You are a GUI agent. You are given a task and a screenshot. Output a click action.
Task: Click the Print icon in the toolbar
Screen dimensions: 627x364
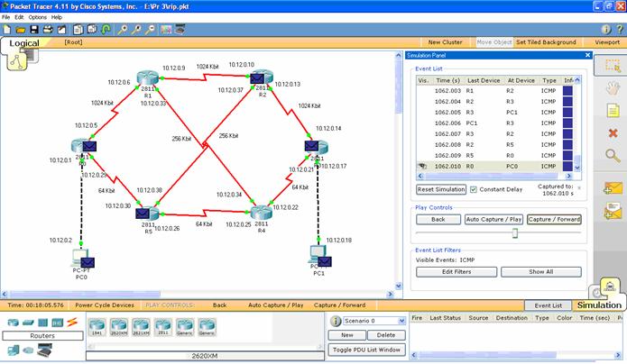click(47, 29)
